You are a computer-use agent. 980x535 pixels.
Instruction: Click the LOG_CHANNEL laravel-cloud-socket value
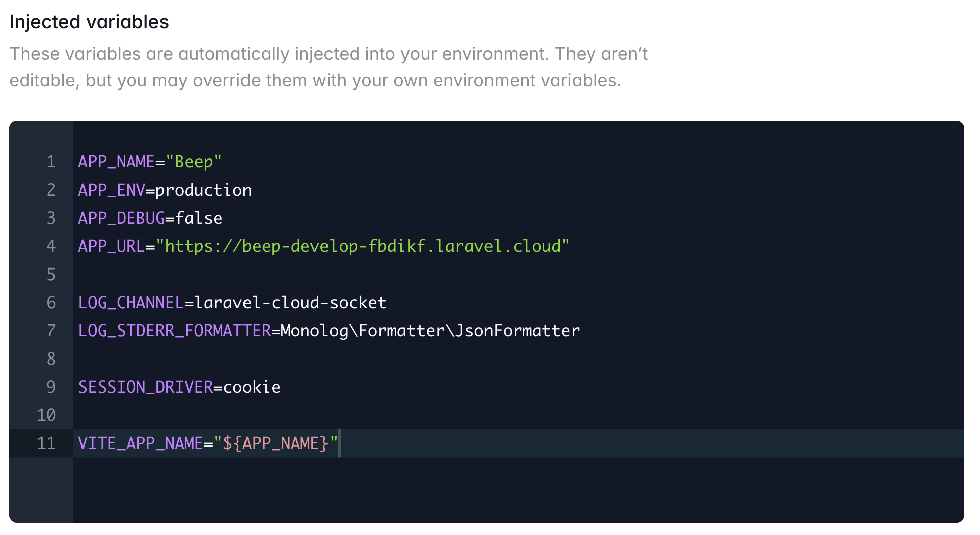click(x=290, y=303)
